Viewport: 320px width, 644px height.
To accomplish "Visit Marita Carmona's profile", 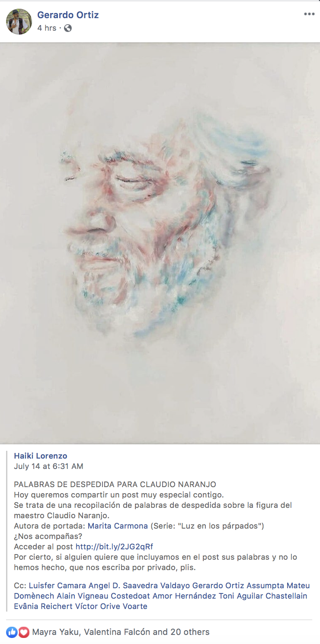I will pos(118,526).
